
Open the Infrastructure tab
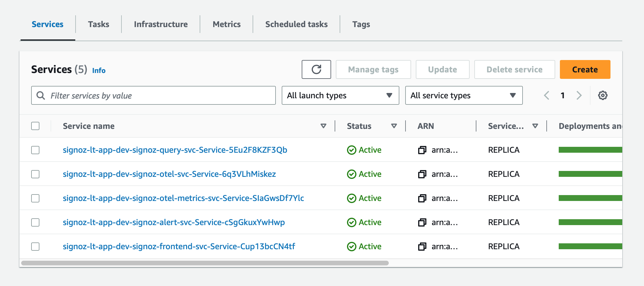[x=161, y=24]
